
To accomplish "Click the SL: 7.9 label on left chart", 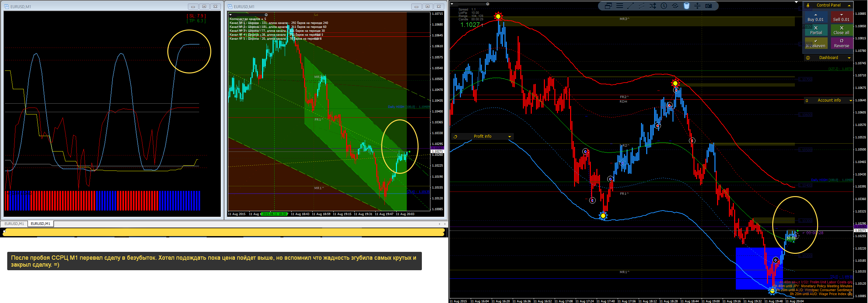I will tap(196, 16).
